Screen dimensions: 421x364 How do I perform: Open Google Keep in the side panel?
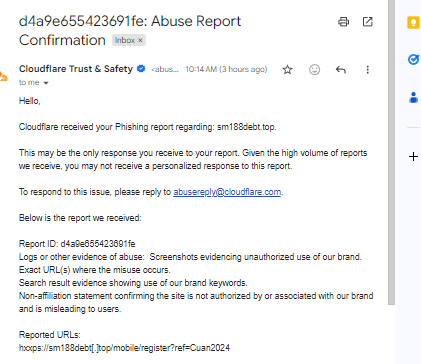pos(413,23)
